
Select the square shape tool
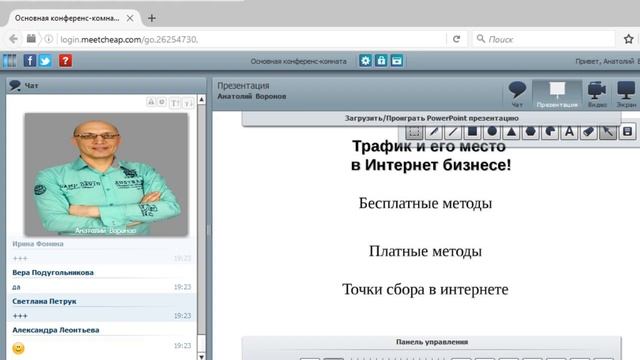point(472,132)
